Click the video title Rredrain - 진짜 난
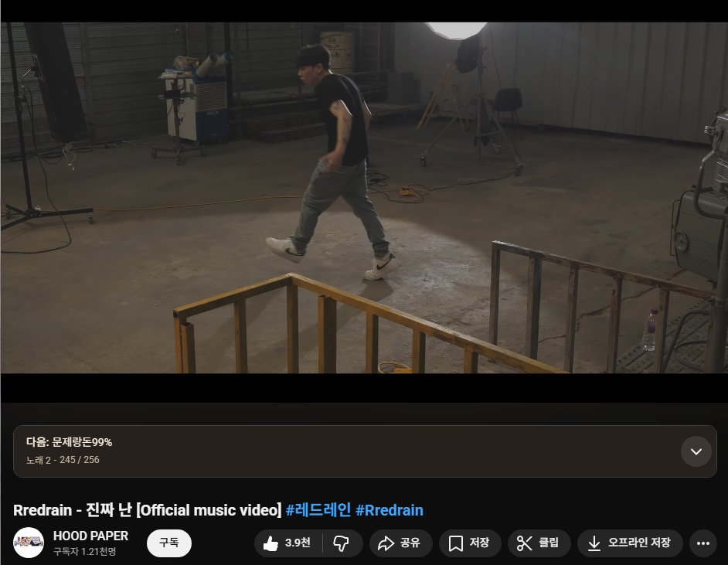Screen dimensions: 728x565 pyautogui.click(x=73, y=510)
